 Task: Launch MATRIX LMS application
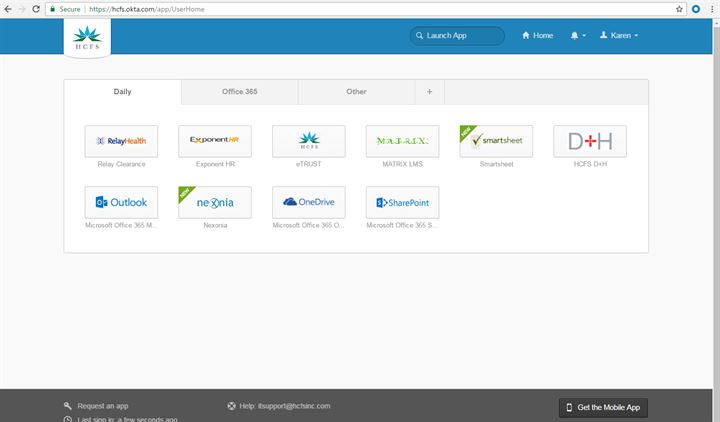tap(402, 141)
